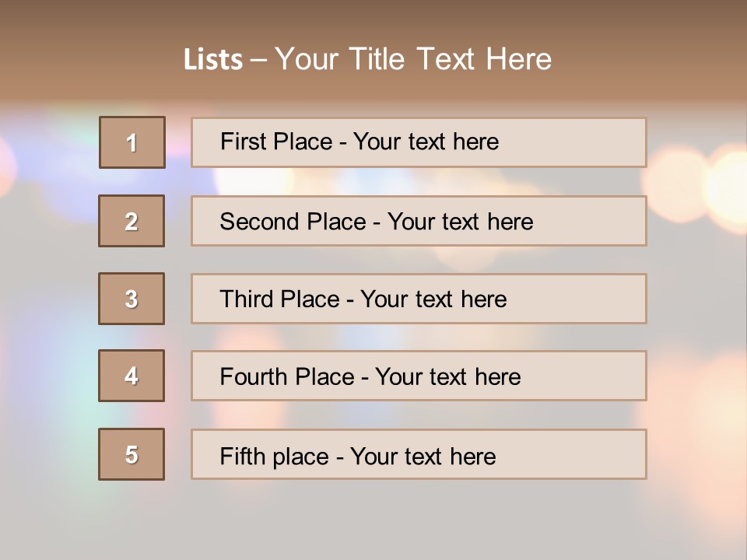
Task: Click the number 5 box
Action: (x=132, y=454)
